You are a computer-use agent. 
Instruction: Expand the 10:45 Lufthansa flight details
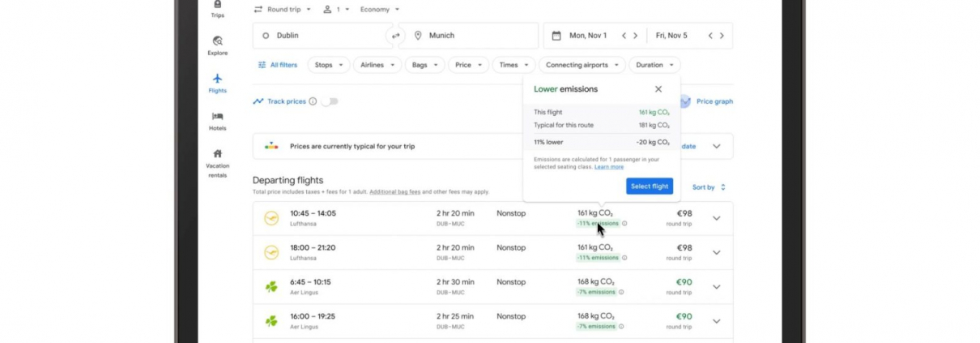[716, 218]
